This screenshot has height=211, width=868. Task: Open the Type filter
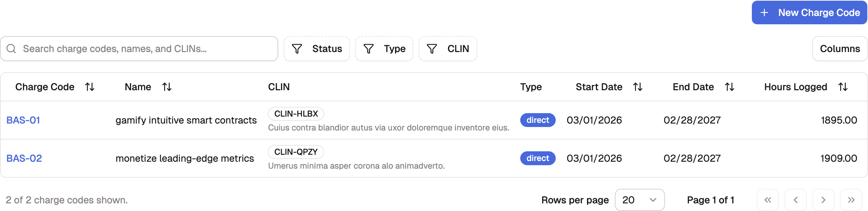tap(384, 49)
